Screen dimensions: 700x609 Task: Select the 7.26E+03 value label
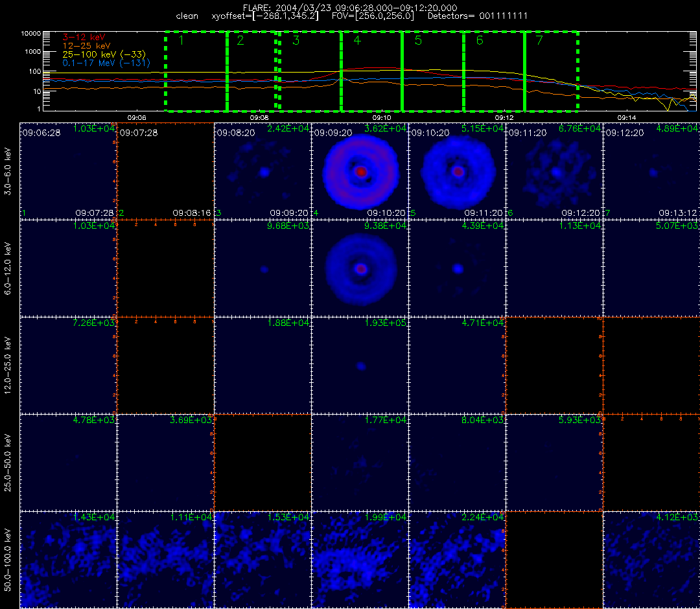pyautogui.click(x=94, y=323)
